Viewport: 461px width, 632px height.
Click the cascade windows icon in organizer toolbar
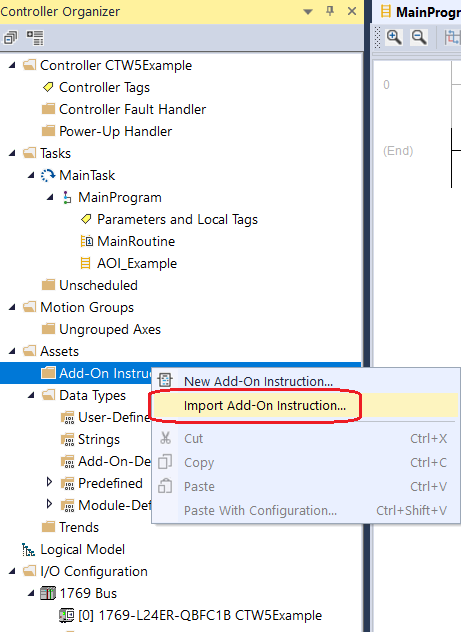(10, 38)
